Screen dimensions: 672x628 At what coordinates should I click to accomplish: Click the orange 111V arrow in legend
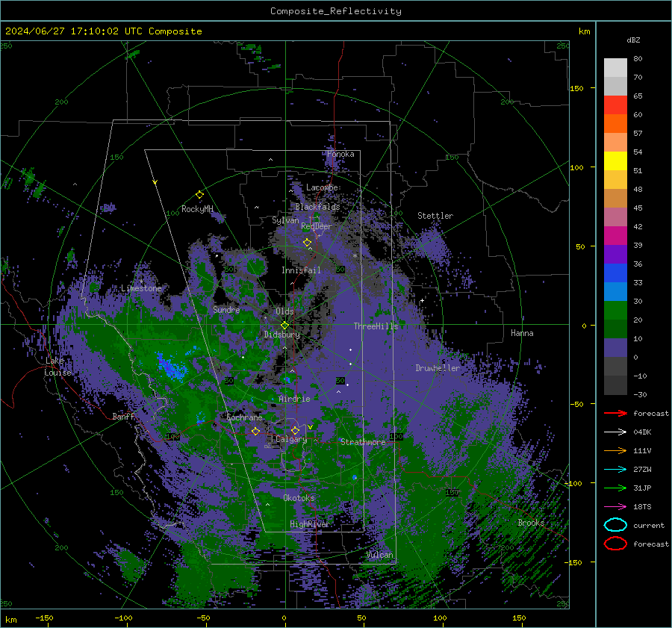pos(615,450)
